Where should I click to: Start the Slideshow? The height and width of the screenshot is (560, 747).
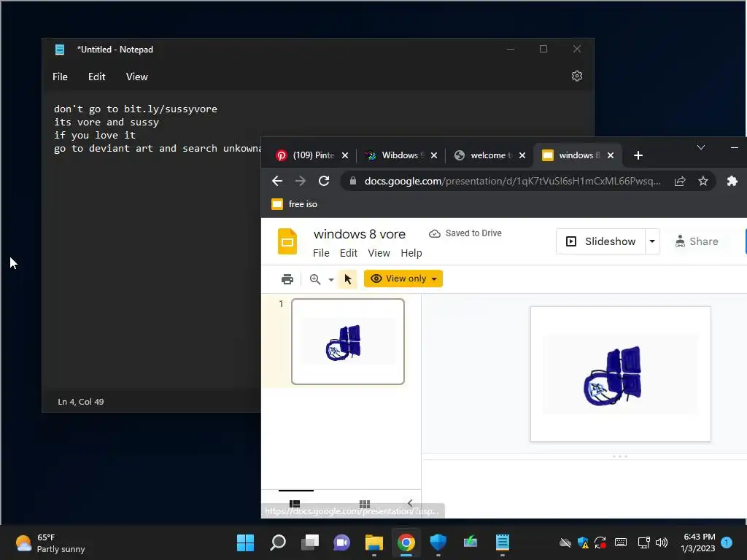[601, 241]
